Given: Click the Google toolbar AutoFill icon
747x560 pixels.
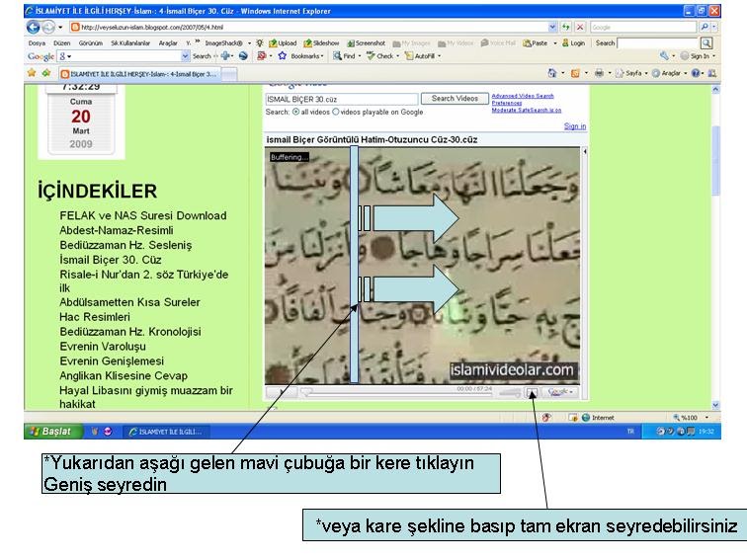Looking at the screenshot, I should tap(409, 55).
